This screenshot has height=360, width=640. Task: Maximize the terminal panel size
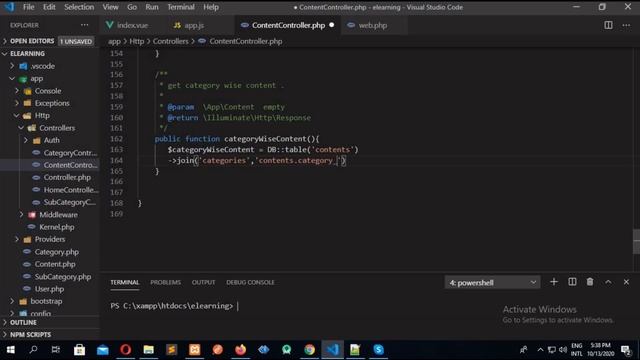pyautogui.click(x=608, y=282)
